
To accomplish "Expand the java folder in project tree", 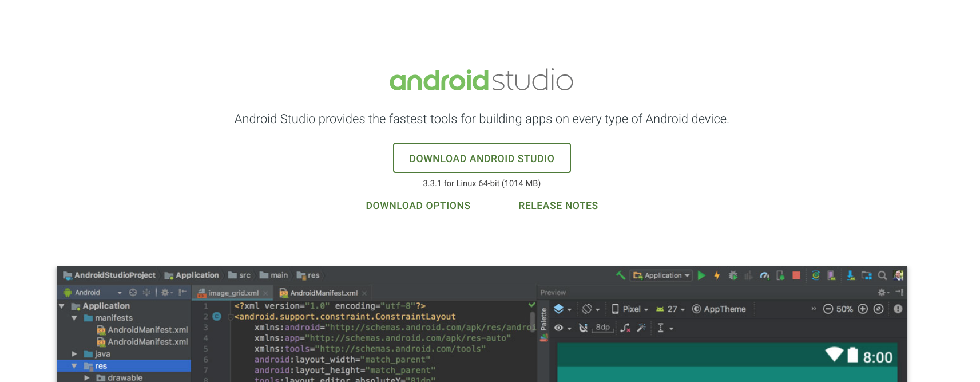I will pos(74,354).
